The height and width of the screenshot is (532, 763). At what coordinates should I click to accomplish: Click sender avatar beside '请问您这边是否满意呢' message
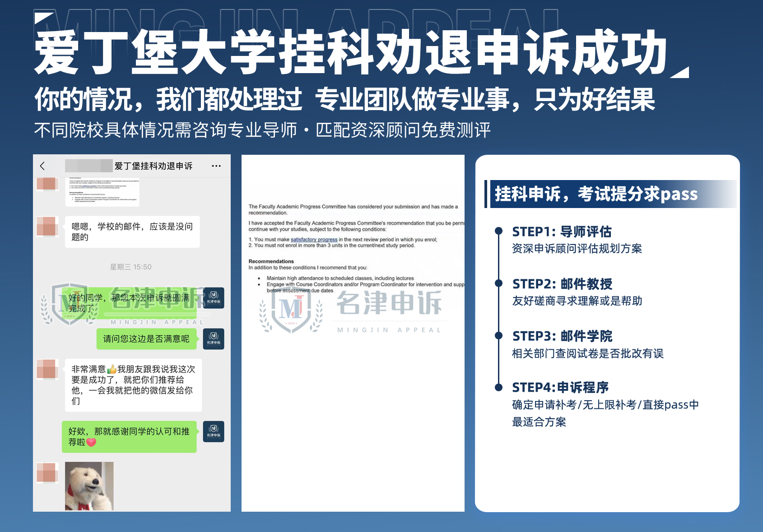point(214,339)
